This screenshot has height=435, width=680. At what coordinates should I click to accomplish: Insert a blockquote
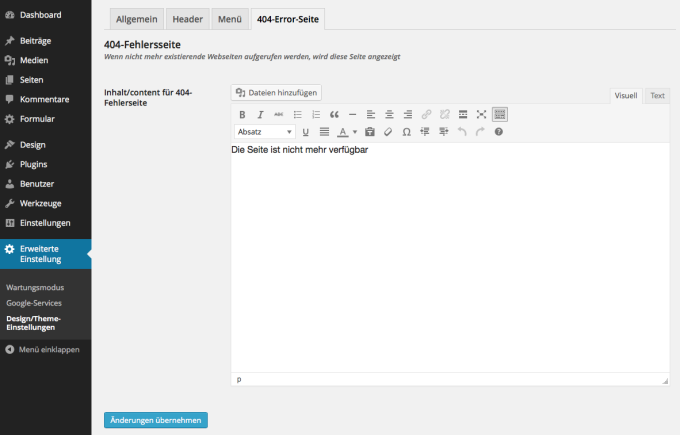tap(334, 114)
